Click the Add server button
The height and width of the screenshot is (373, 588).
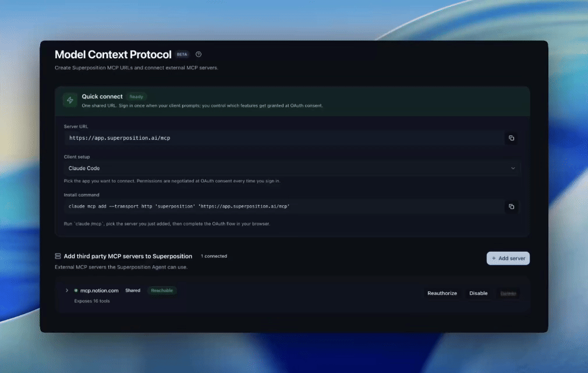(508, 258)
